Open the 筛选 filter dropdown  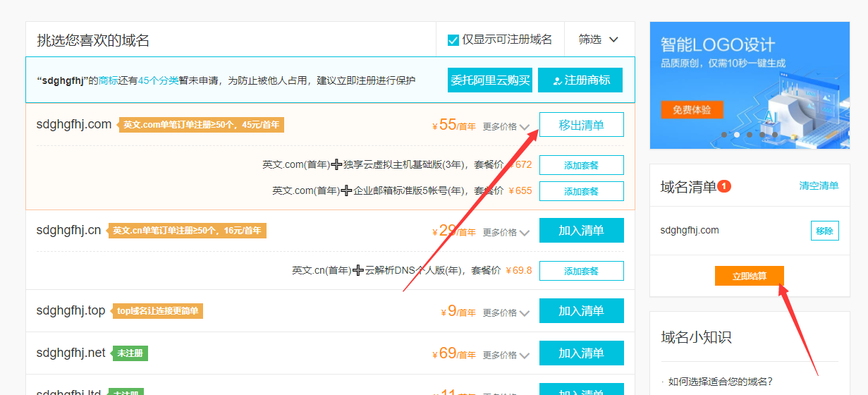tap(599, 39)
